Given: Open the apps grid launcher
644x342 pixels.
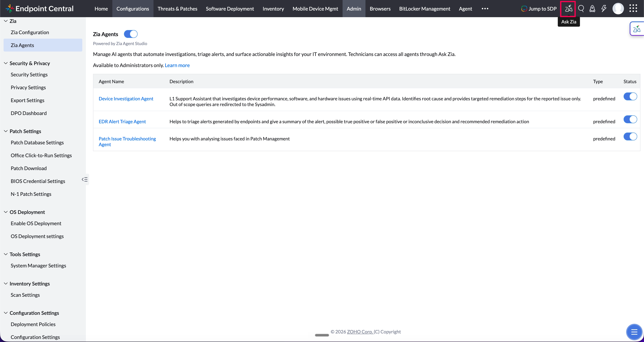Looking at the screenshot, I should pos(633,9).
